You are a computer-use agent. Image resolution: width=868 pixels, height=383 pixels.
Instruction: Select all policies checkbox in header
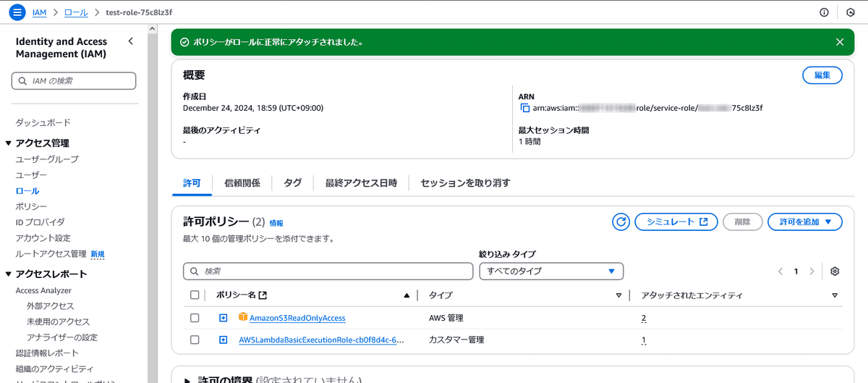click(x=195, y=295)
